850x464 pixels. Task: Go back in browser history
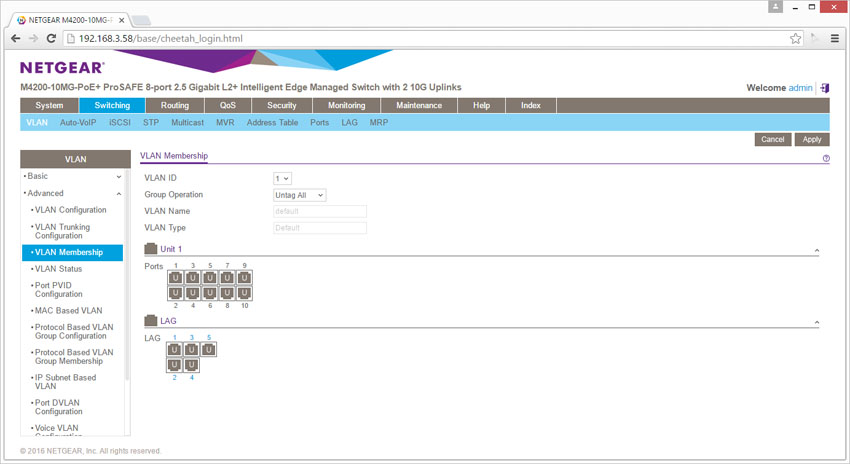16,38
